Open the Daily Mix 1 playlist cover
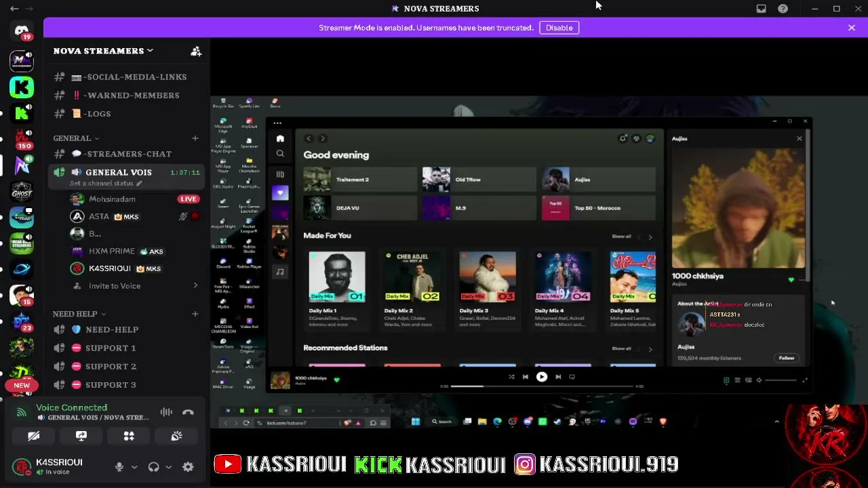Screen dimensions: 868x488 (x=337, y=277)
